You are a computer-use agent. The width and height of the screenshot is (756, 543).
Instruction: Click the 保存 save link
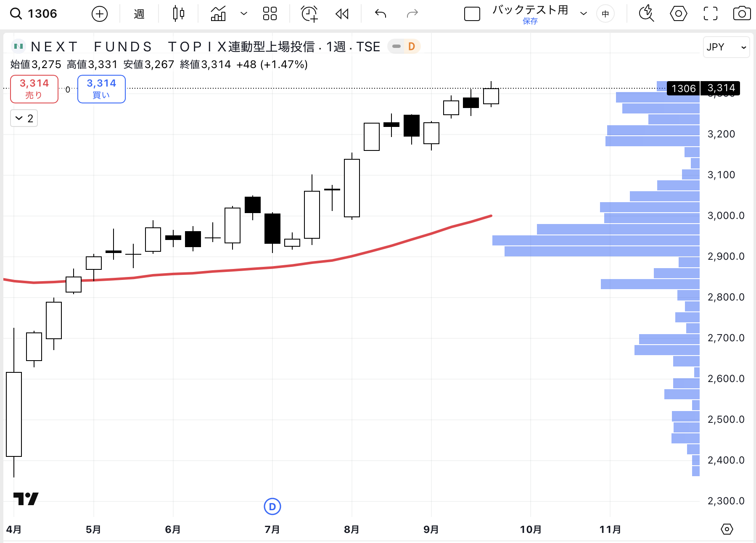pos(530,21)
